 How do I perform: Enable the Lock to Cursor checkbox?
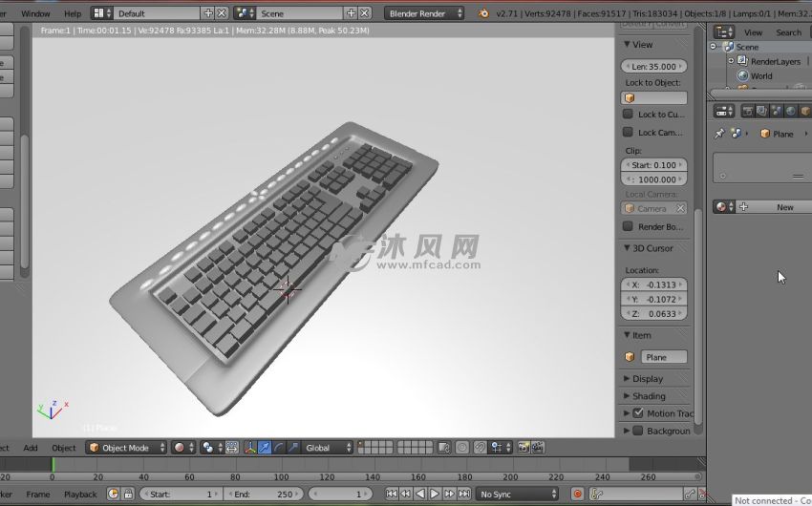[629, 115]
